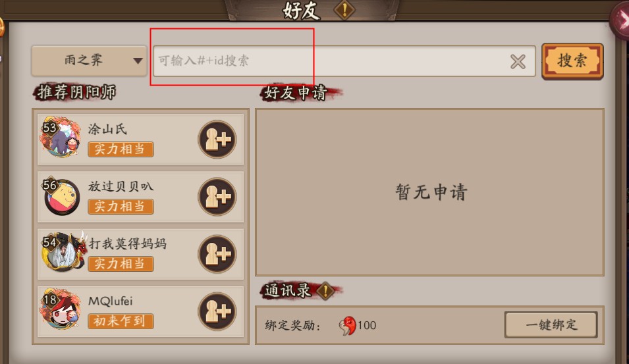Add MQlufei as a friend

coord(217,311)
